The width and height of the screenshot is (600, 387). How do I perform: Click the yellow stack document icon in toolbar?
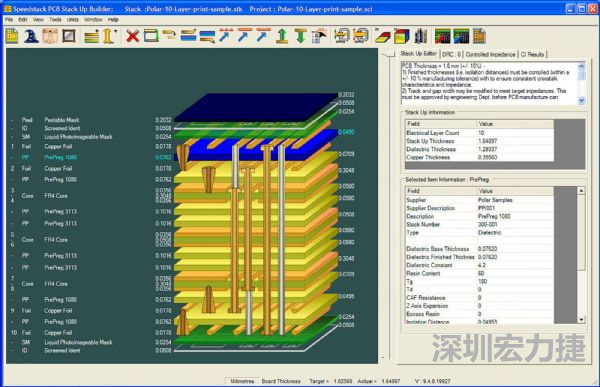(x=12, y=36)
